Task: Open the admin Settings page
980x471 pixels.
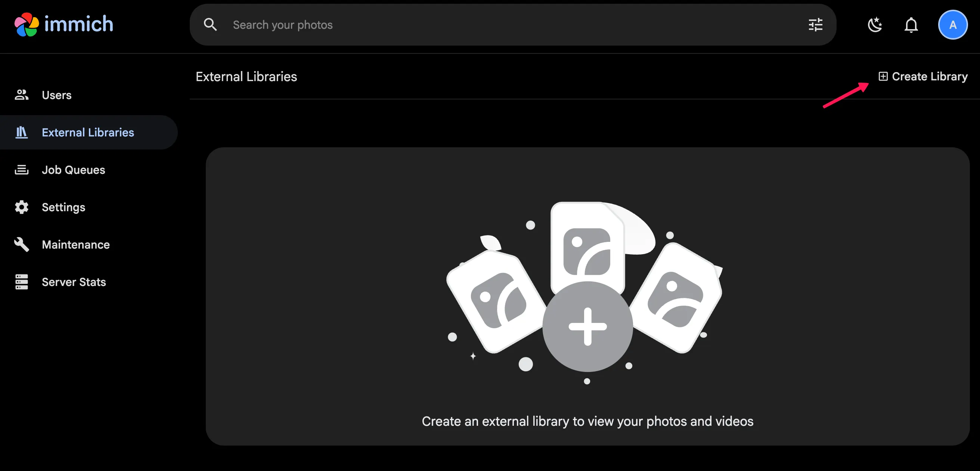Action: click(63, 207)
